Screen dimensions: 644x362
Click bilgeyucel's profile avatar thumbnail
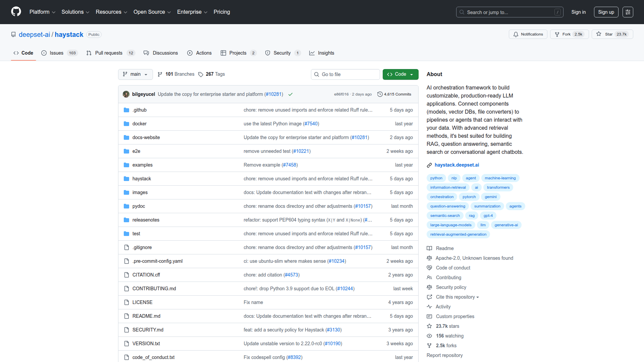pos(126,94)
